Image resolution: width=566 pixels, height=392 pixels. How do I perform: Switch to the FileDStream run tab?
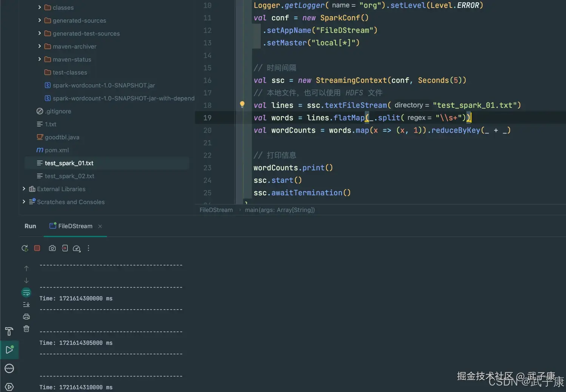(75, 226)
